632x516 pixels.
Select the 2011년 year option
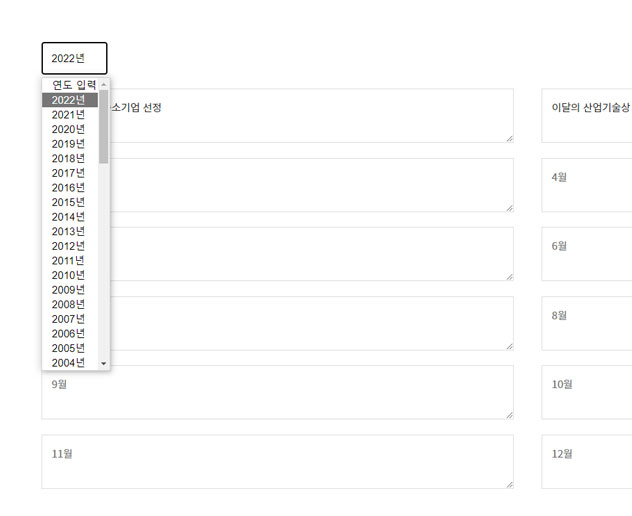coord(70,261)
